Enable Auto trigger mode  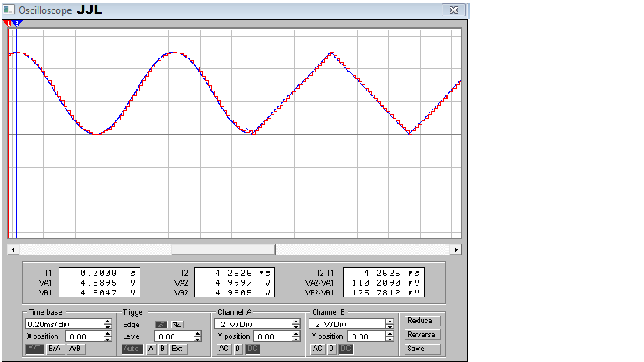[132, 349]
